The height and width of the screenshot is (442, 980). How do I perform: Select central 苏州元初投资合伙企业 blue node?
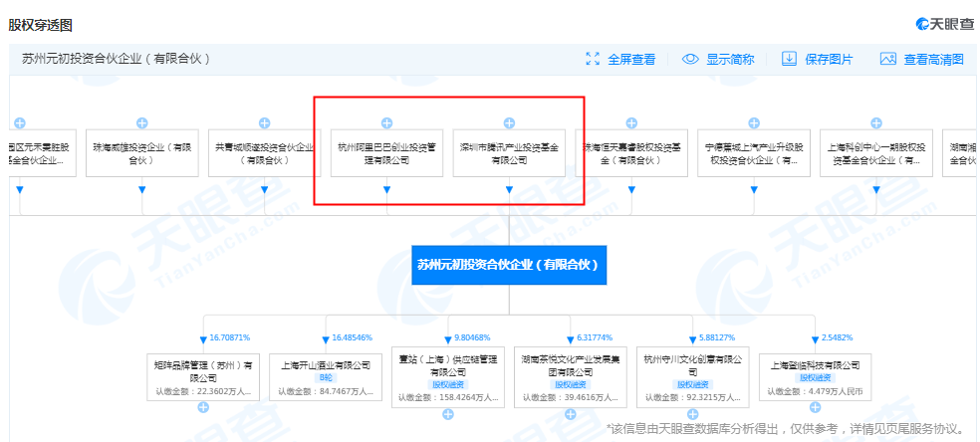pyautogui.click(x=509, y=265)
